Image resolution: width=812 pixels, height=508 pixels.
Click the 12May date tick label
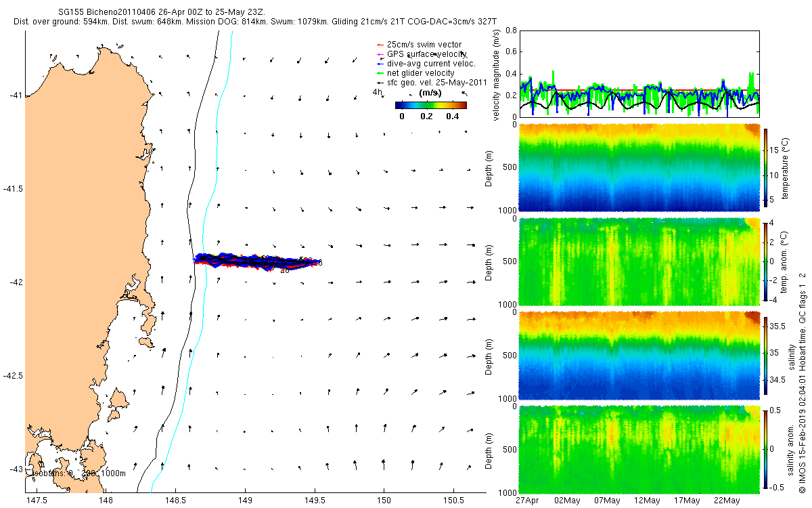point(646,501)
